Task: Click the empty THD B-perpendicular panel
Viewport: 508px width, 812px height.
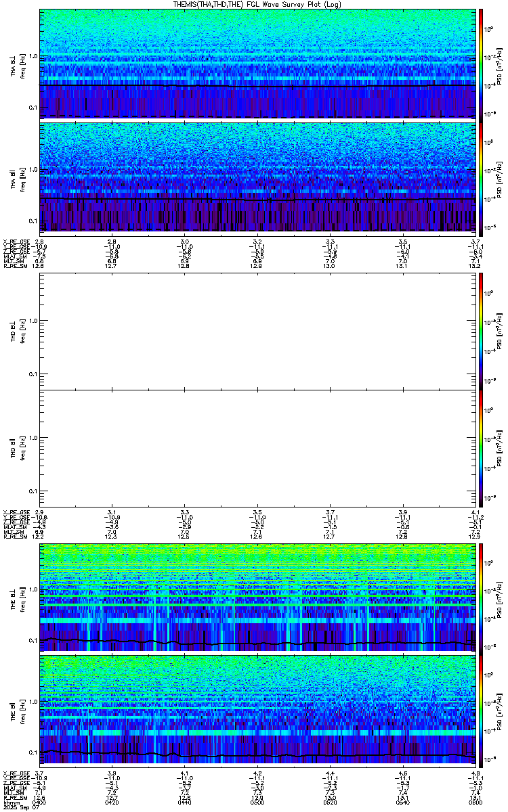Action: [257, 331]
